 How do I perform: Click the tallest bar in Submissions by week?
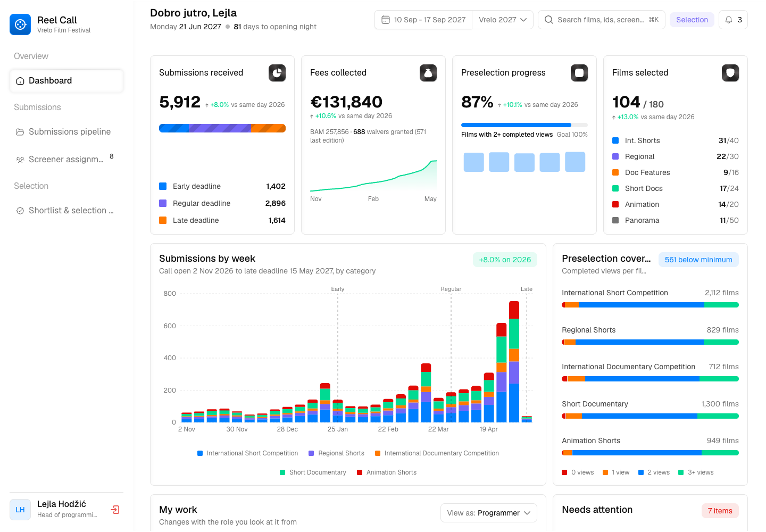click(x=514, y=362)
